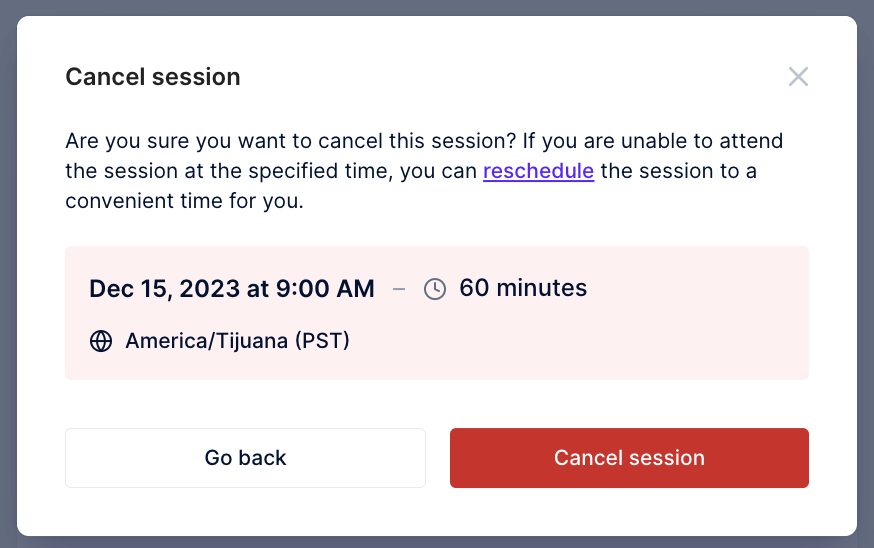Click the 9:00 AM session time
This screenshot has height=548, width=874.
325,289
